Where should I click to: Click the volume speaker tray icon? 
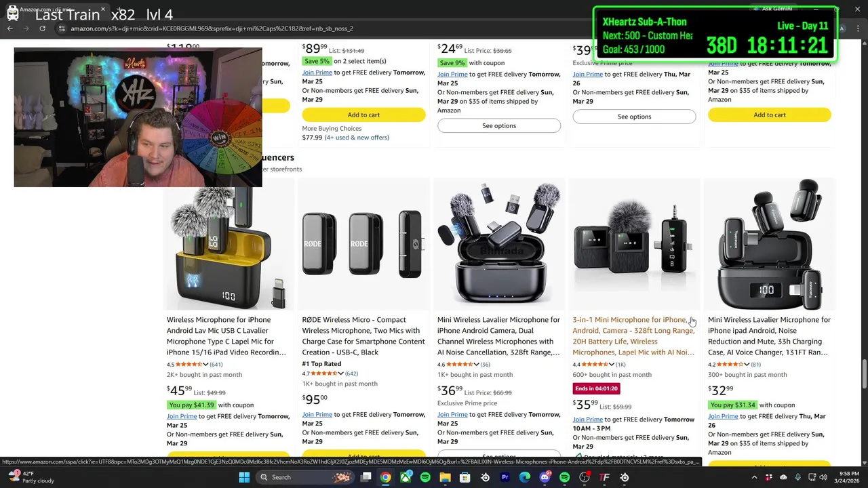825,477
